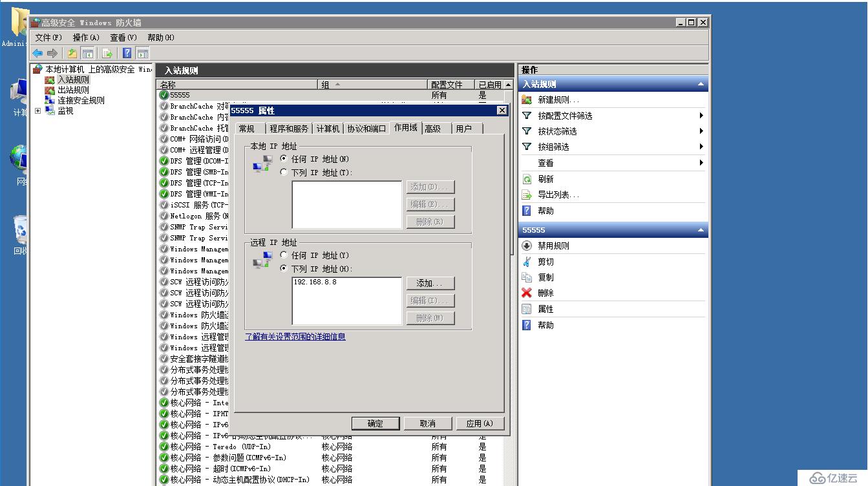Screen dimensions: 868x486
Task: Select 连接安全规则 in the tree
Action: click(x=81, y=100)
